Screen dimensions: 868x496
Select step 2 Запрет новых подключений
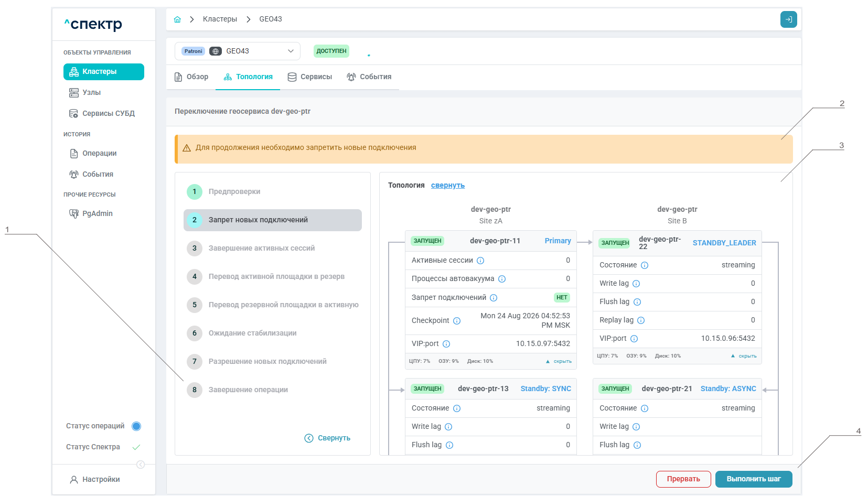pos(273,220)
